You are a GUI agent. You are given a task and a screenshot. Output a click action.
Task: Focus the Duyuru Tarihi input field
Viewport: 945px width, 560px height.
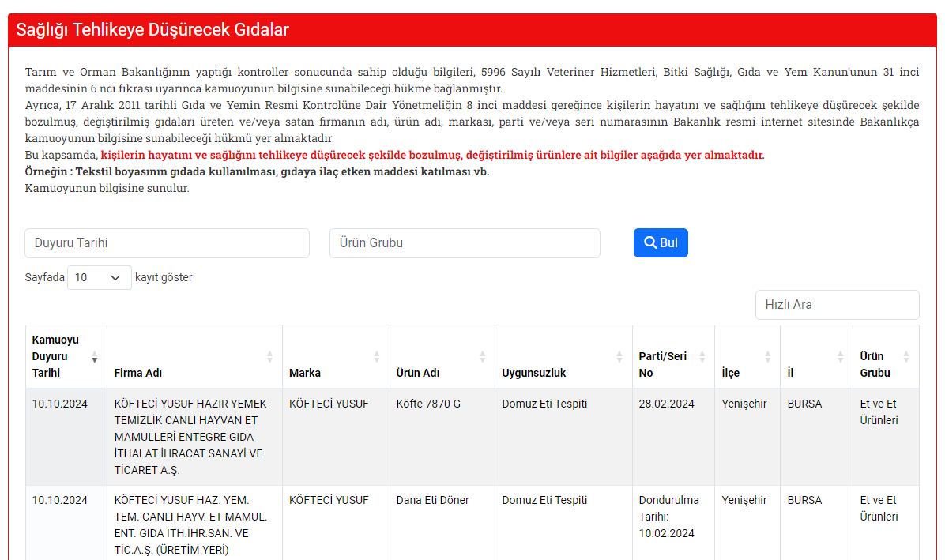coord(167,243)
